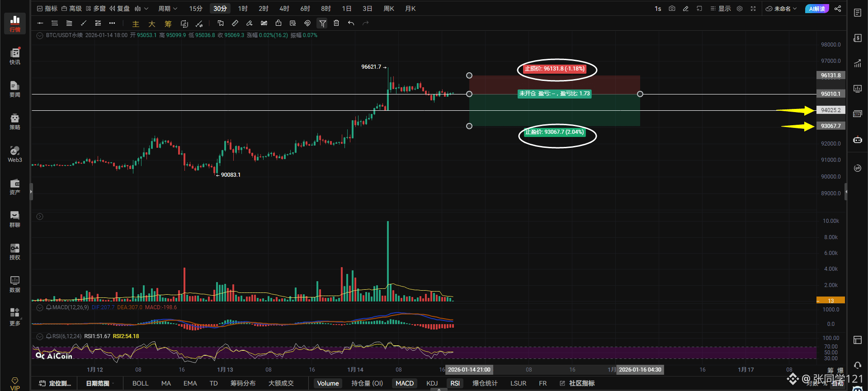The height and width of the screenshot is (391, 868).
Task: Click the 止盈价 93067.7 take-profit label
Action: coord(554,132)
